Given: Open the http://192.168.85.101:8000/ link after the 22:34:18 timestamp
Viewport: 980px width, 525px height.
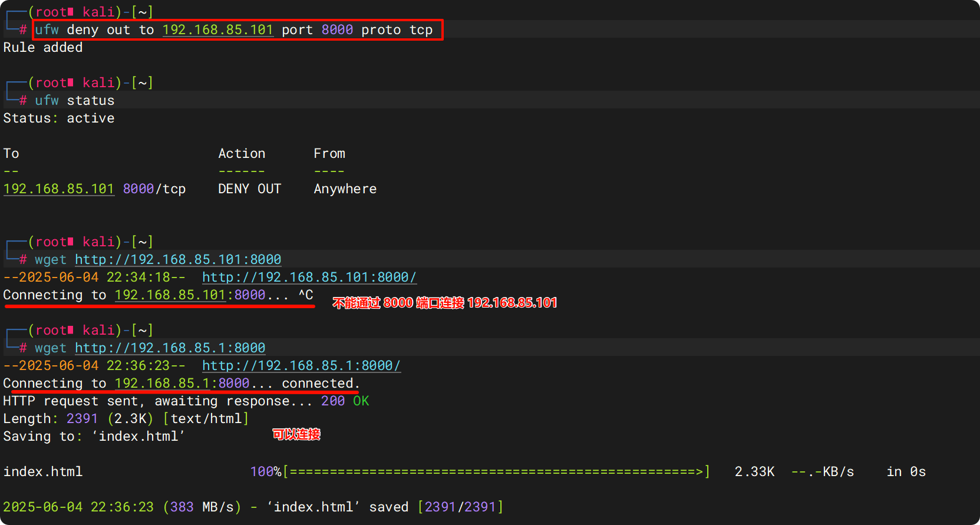Looking at the screenshot, I should click(x=309, y=278).
